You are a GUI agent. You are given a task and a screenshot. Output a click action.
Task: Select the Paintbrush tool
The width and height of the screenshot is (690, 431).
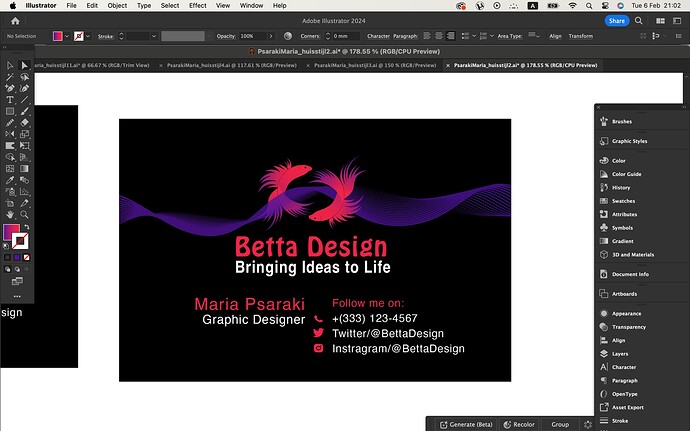tap(24, 111)
